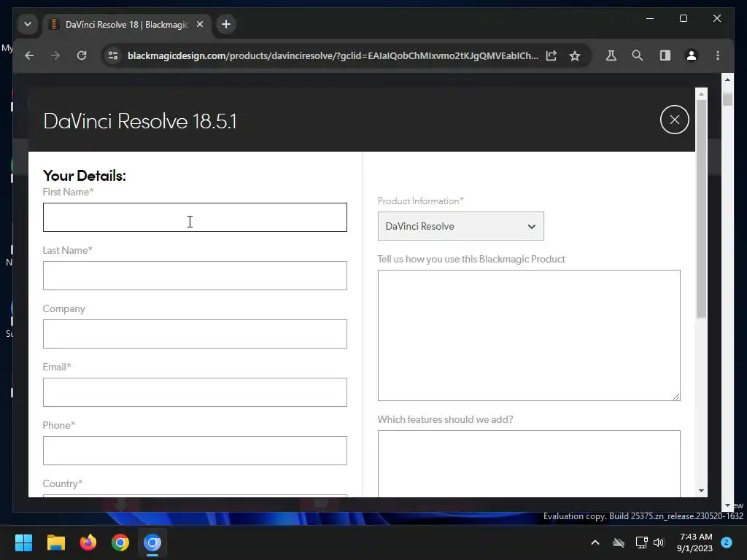Viewport: 747px width, 560px height.
Task: Reload the page with refresh icon
Action: pyautogui.click(x=82, y=55)
